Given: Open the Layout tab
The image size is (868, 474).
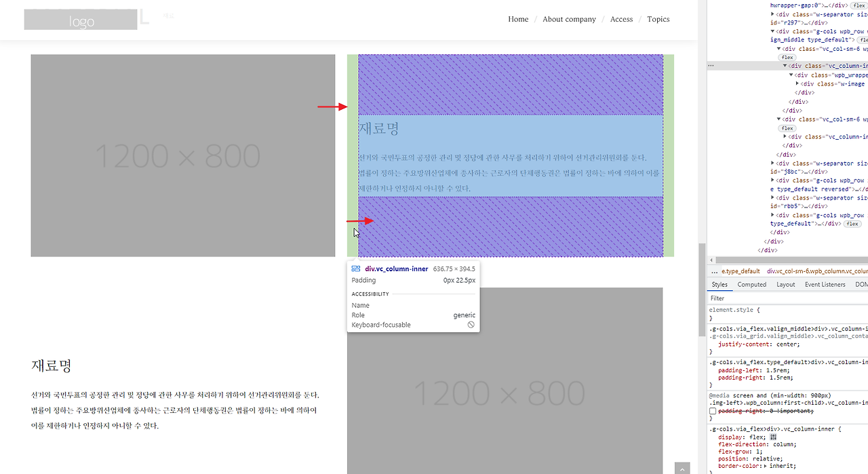Looking at the screenshot, I should 786,285.
